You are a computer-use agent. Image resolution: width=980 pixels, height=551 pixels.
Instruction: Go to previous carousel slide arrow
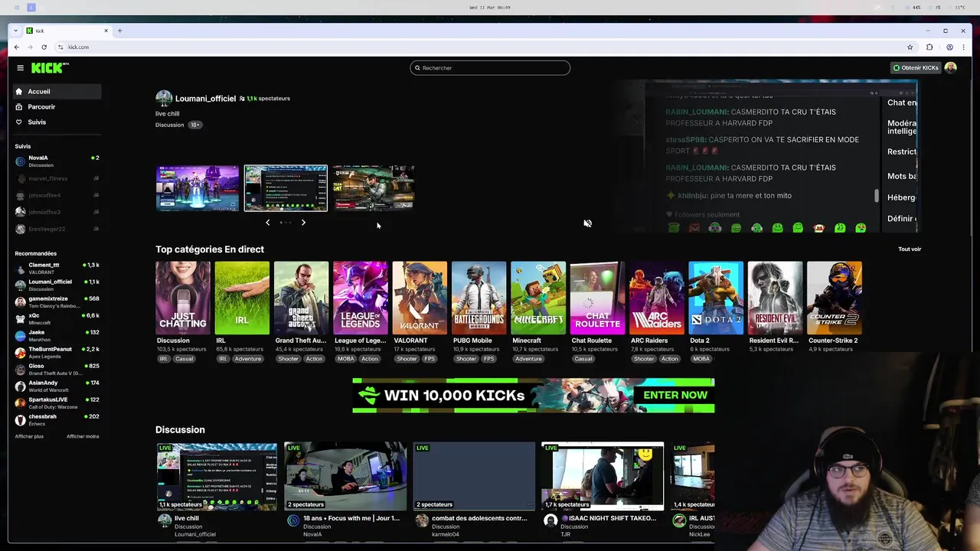pos(267,223)
